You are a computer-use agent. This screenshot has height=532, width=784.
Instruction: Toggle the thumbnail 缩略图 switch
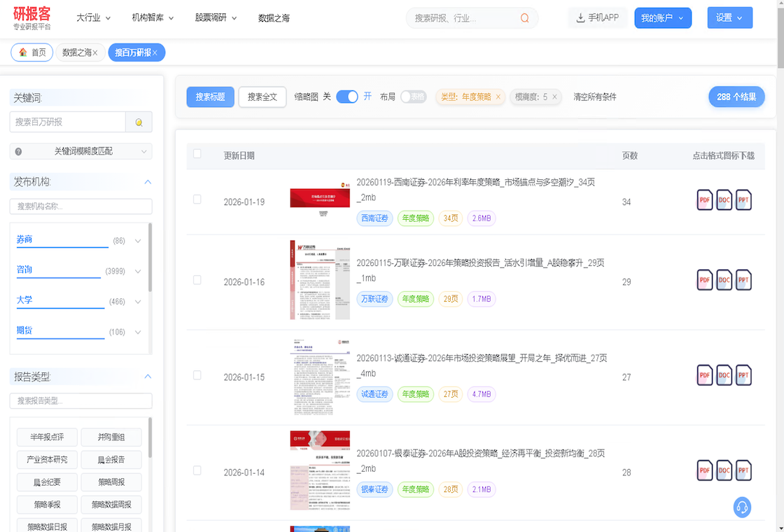click(347, 97)
